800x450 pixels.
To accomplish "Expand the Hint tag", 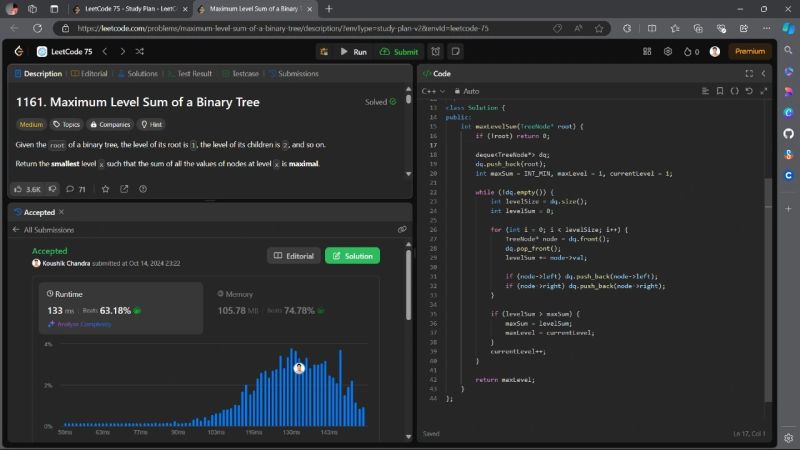I will (152, 124).
